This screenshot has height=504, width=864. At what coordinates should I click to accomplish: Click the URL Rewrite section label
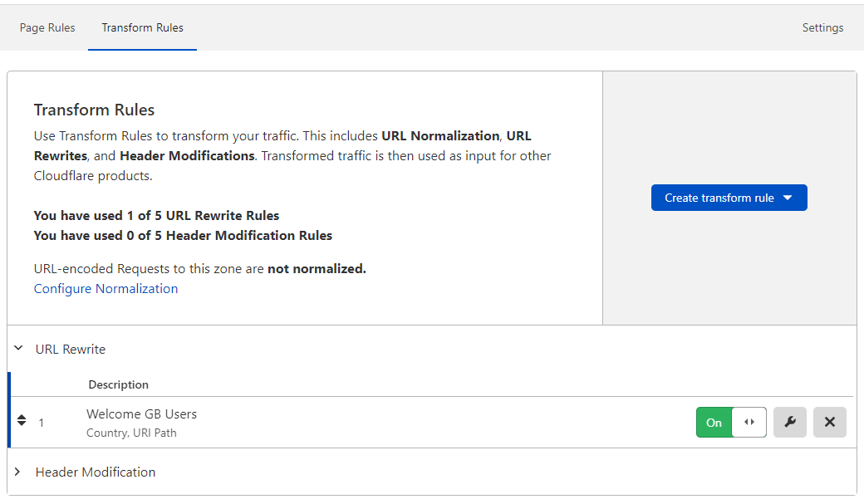pyautogui.click(x=71, y=350)
